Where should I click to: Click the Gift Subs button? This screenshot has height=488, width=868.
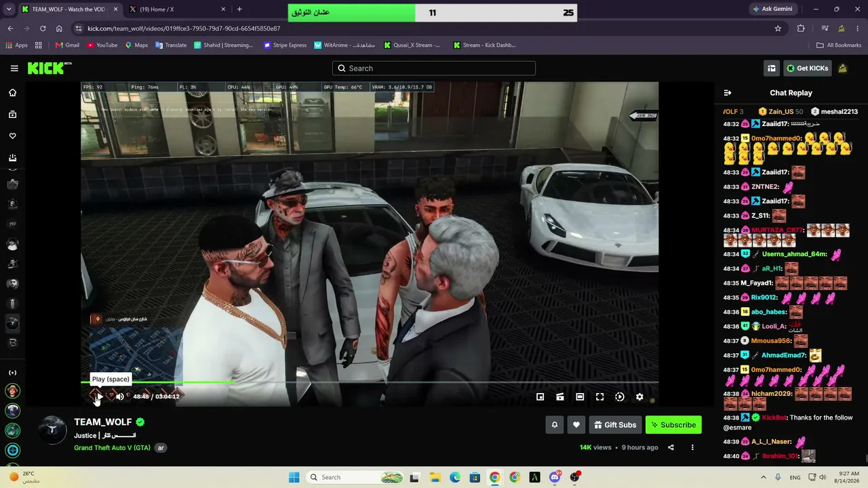(615, 425)
